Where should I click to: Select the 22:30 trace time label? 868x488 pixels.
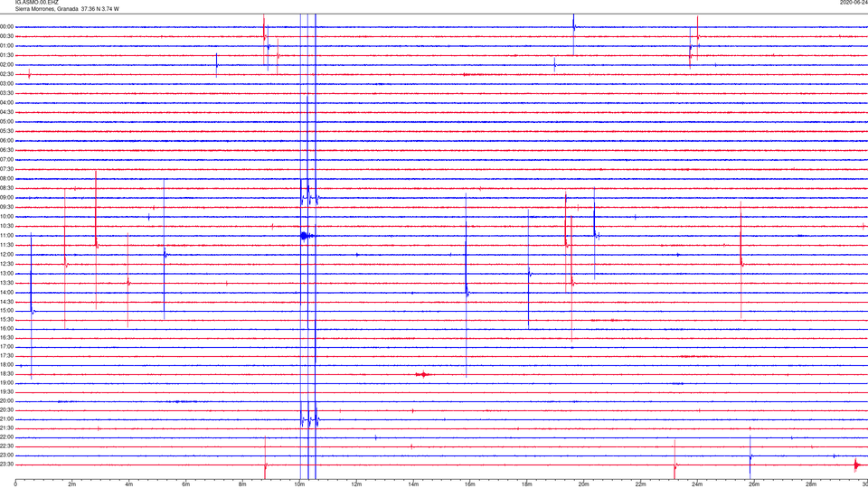click(7, 446)
